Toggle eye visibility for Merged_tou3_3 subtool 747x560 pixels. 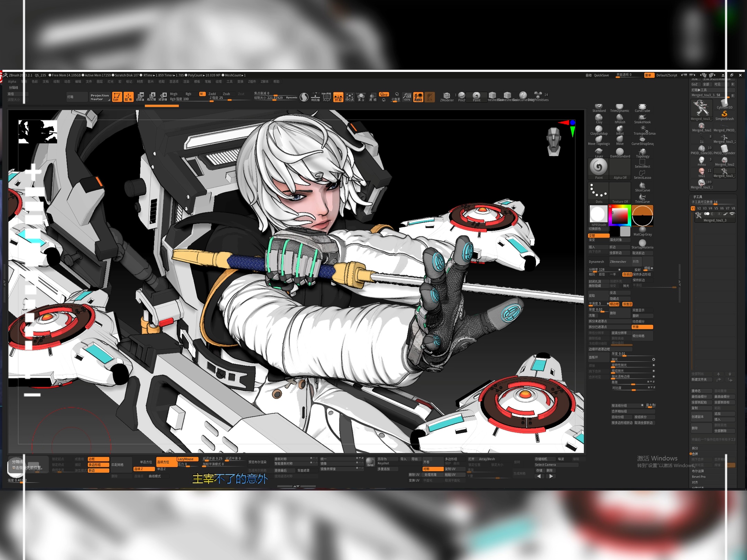[x=732, y=214]
